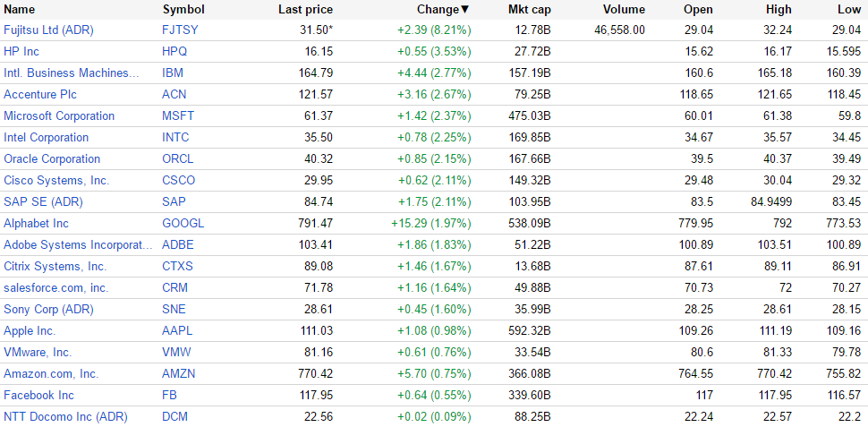Click the MSFT symbol link

point(177,115)
